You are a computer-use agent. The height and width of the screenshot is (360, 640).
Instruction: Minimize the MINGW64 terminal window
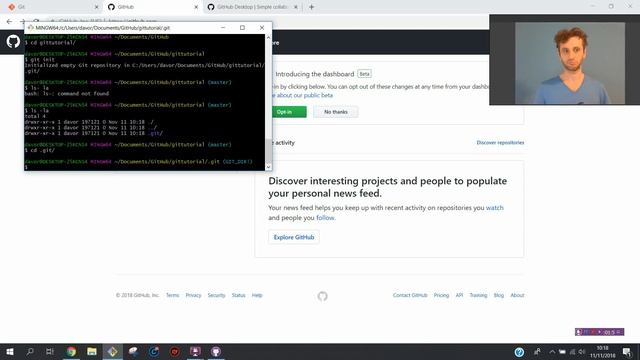pos(223,28)
